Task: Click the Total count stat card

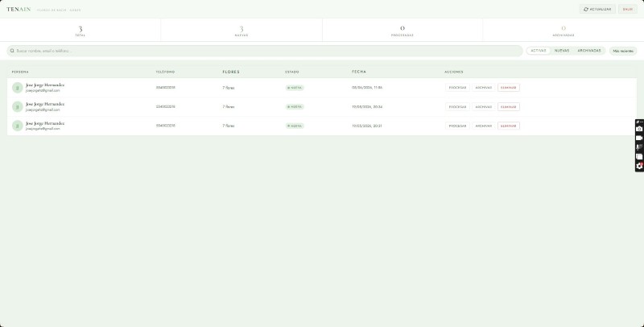Action: pos(80,30)
